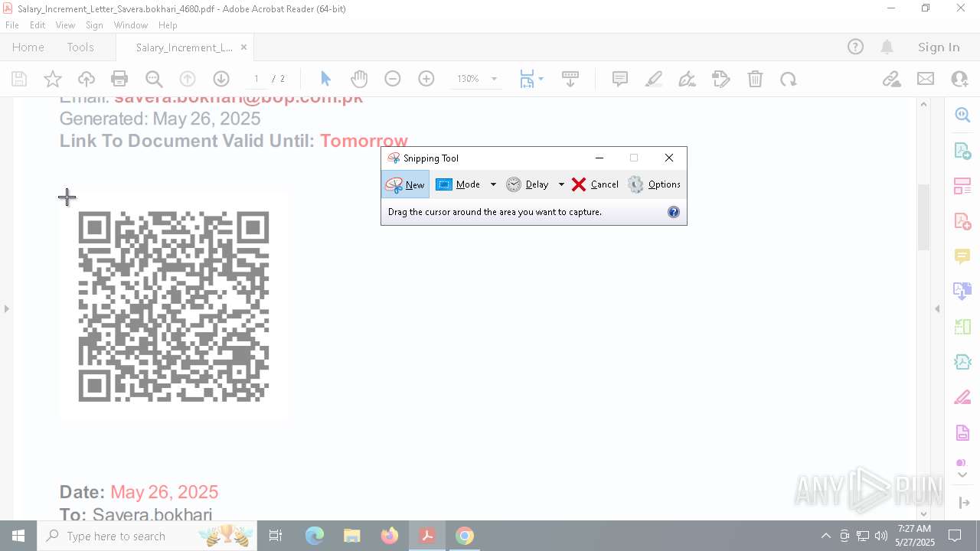This screenshot has height=551, width=980.
Task: Open the View menu
Action: pyautogui.click(x=66, y=25)
